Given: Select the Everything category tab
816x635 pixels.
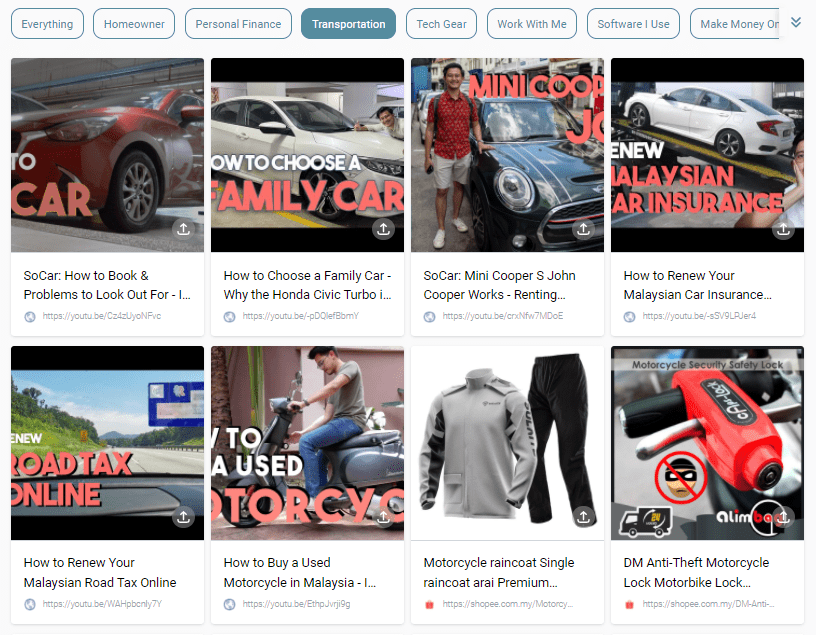Looking at the screenshot, I should point(47,24).
